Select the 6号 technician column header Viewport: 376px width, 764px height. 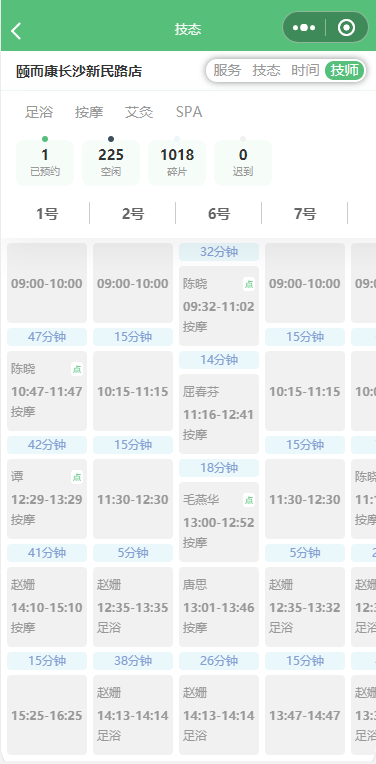[219, 213]
